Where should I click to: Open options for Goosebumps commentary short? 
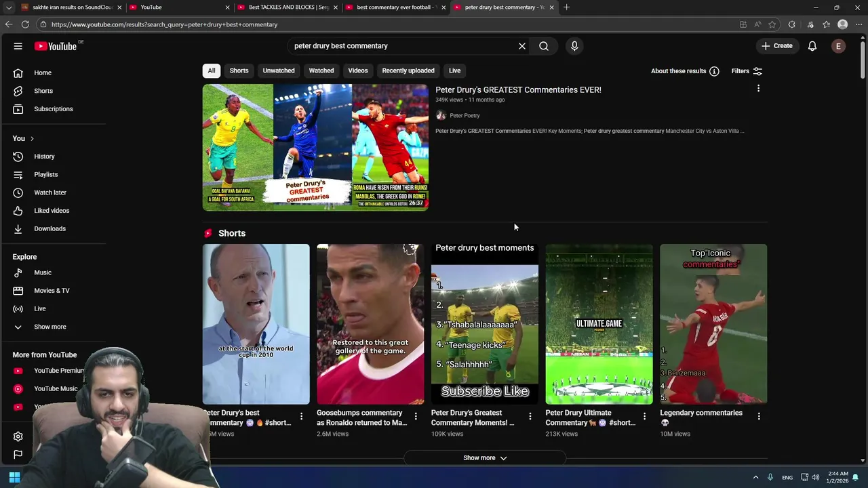point(416,416)
